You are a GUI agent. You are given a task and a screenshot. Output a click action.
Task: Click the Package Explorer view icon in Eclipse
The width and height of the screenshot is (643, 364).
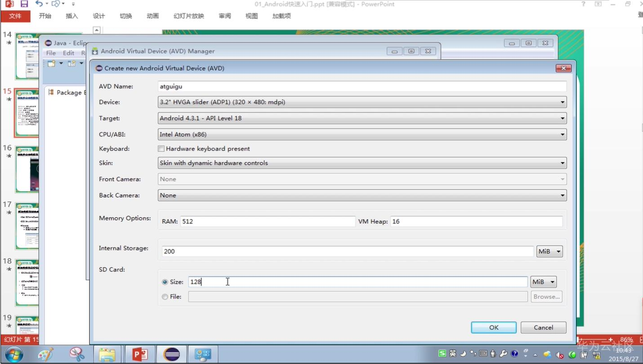51,92
